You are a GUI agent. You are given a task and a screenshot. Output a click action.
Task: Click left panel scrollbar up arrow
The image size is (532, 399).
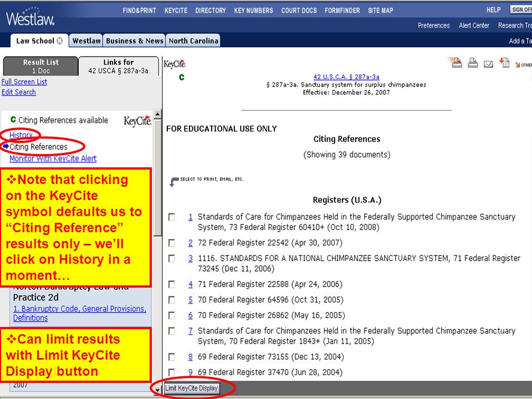point(157,114)
